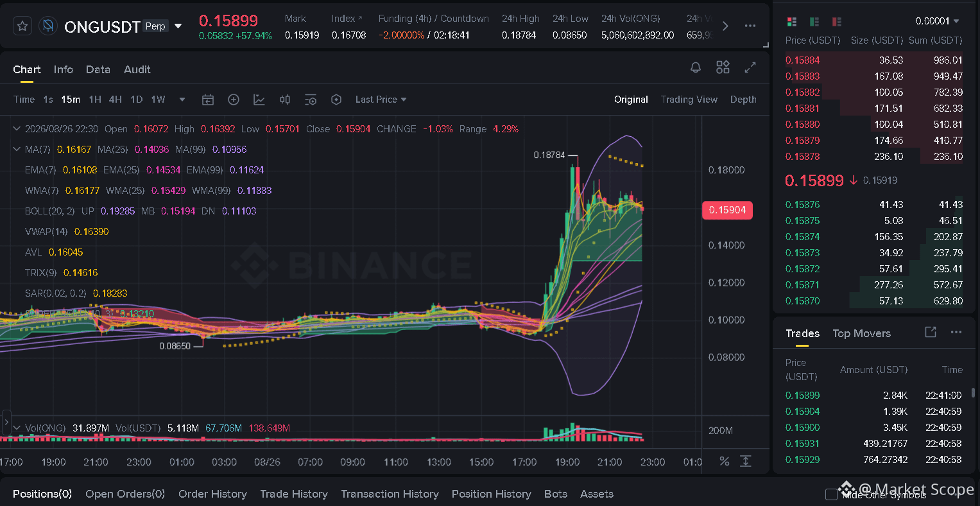The image size is (980, 506).
Task: Expand chart to fullscreen
Action: point(750,67)
